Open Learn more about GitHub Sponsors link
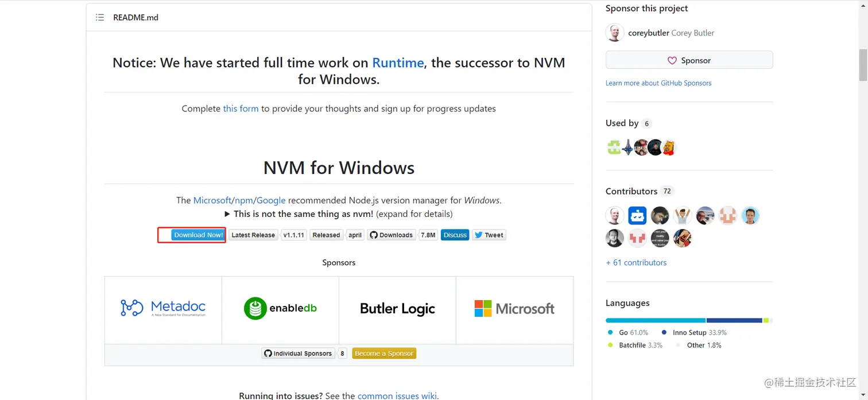Viewport: 868px width, 400px height. [x=658, y=83]
